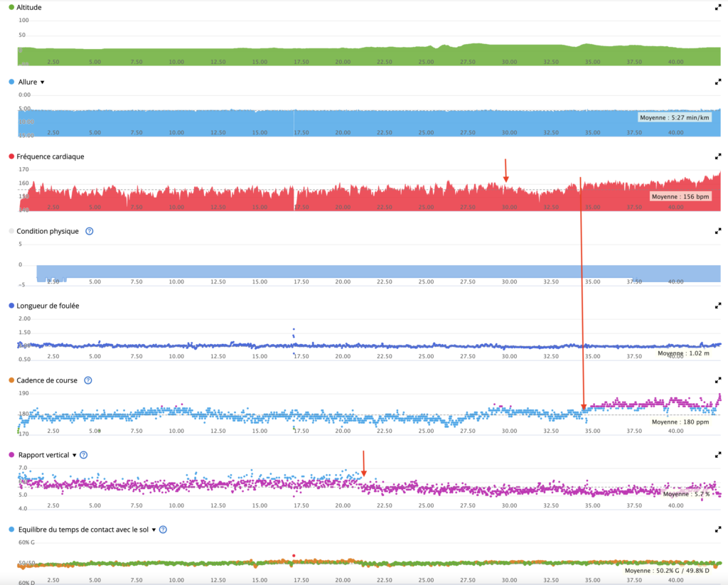
Task: Open help for Condition physique
Action: tap(89, 231)
